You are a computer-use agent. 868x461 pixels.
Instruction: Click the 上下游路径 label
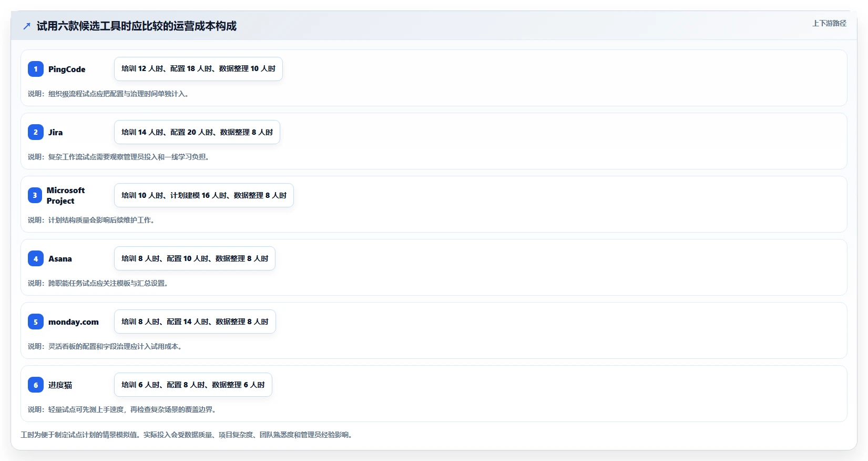829,23
